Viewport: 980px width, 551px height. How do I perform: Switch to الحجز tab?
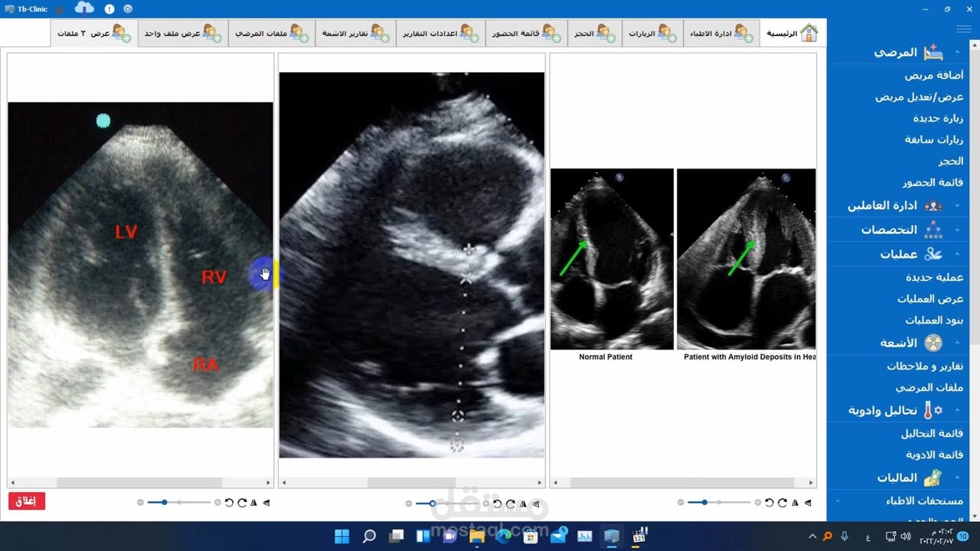(x=596, y=34)
